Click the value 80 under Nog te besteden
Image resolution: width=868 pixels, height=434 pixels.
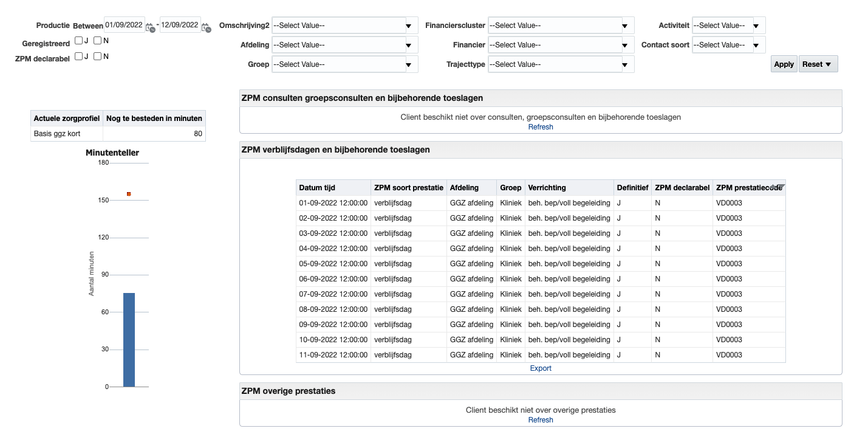[154, 134]
